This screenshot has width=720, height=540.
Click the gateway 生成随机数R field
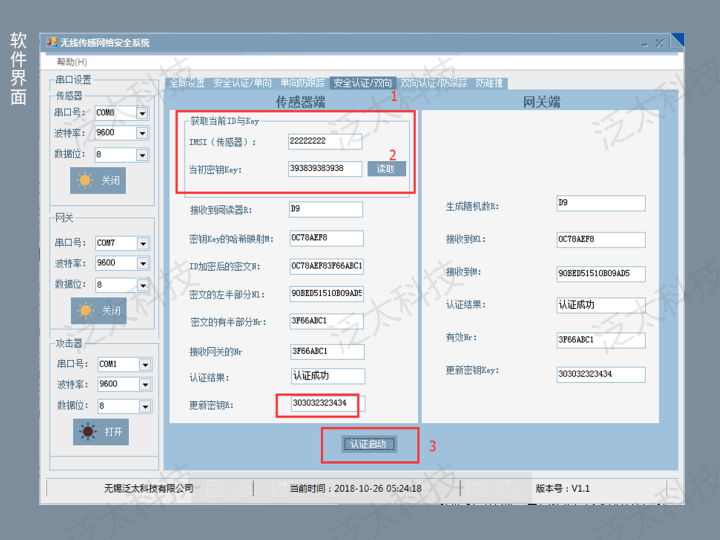(591, 203)
